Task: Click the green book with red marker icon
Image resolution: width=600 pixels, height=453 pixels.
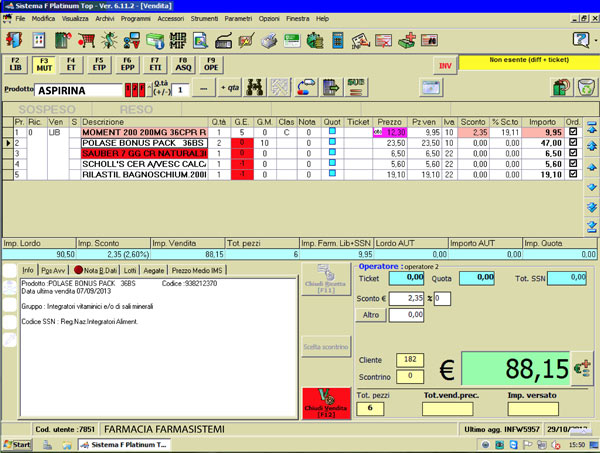Action: [63, 40]
